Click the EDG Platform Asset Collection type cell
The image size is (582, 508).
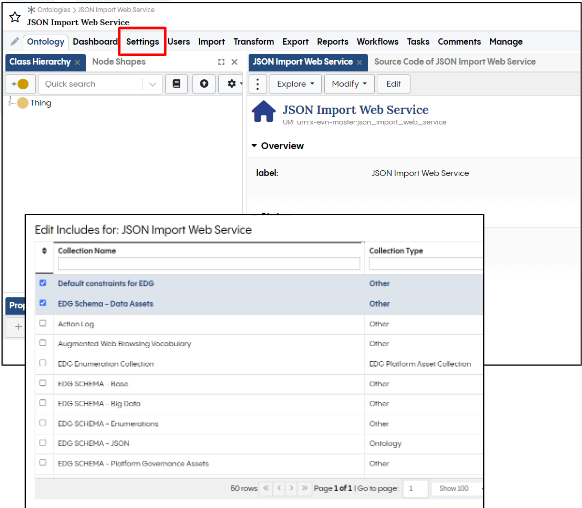(420, 364)
